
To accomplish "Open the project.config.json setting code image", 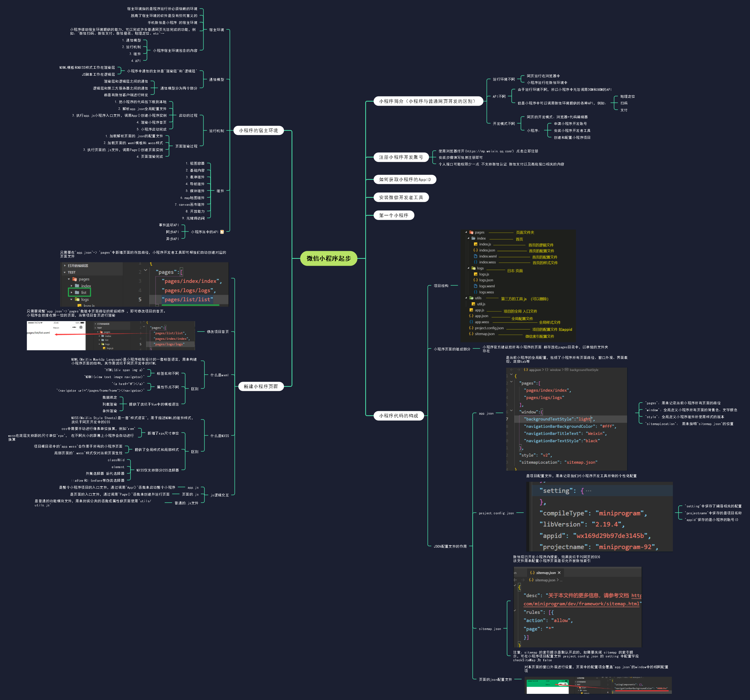I will click(x=600, y=516).
